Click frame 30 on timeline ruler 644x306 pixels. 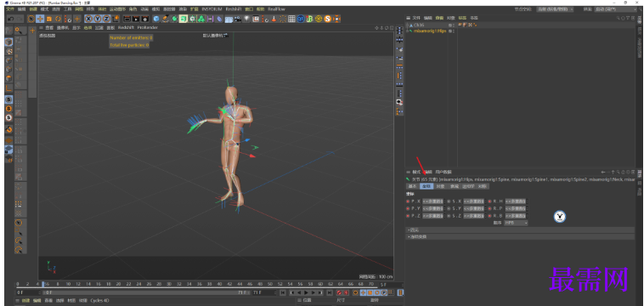(169, 284)
